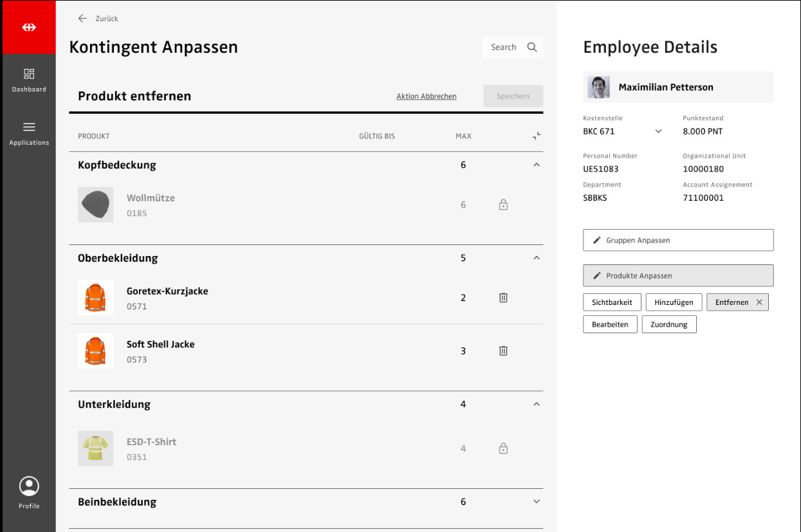Click the lock icon for ESD-T-Shirt
801x532 pixels.
(503, 449)
